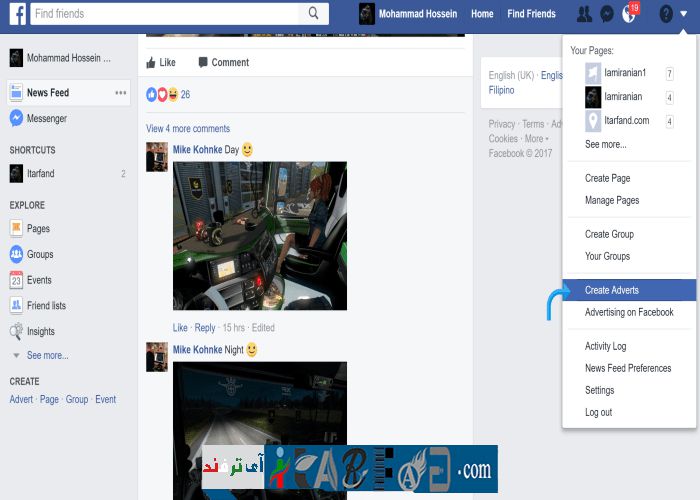Open News Feed options ellipsis

(121, 93)
